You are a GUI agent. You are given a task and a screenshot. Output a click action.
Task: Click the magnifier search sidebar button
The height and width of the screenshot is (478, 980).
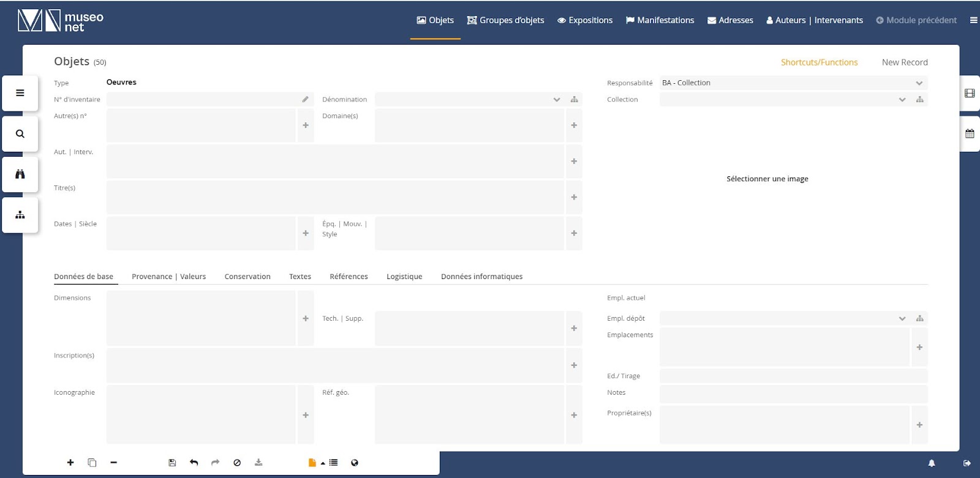[x=20, y=133]
